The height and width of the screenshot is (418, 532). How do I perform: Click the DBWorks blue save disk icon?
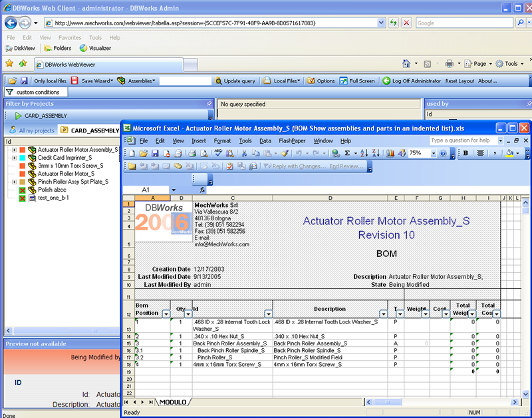pyautogui.click(x=24, y=81)
